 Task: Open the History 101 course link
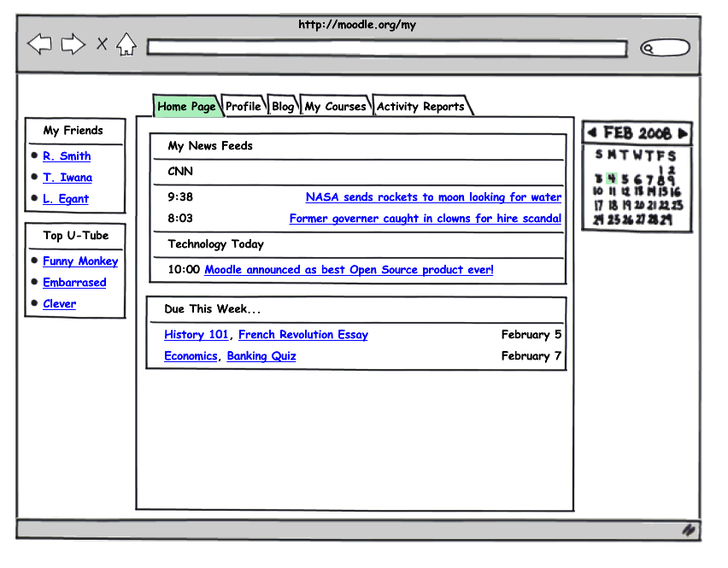196,335
